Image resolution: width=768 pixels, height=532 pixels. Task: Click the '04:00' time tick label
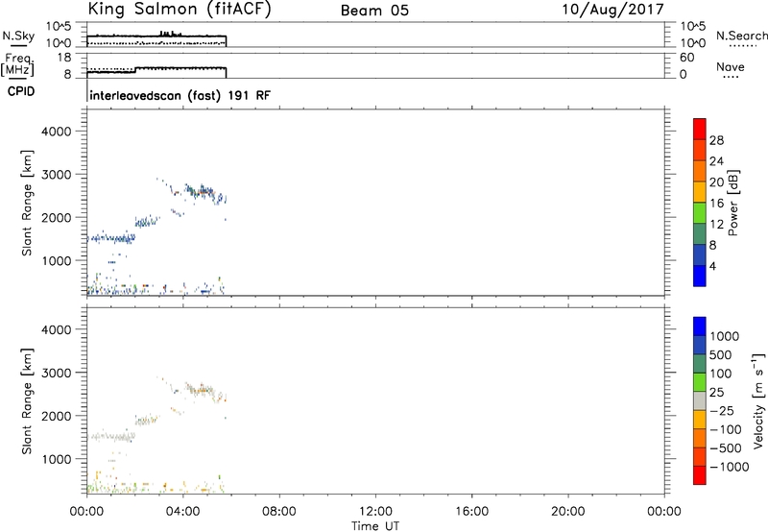tap(182, 512)
